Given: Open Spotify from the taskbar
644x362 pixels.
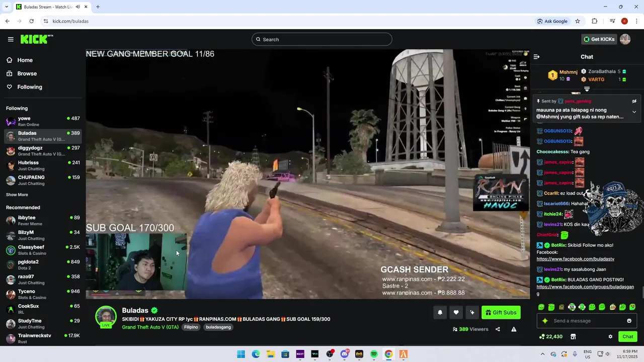Looking at the screenshot, I should click(x=374, y=354).
